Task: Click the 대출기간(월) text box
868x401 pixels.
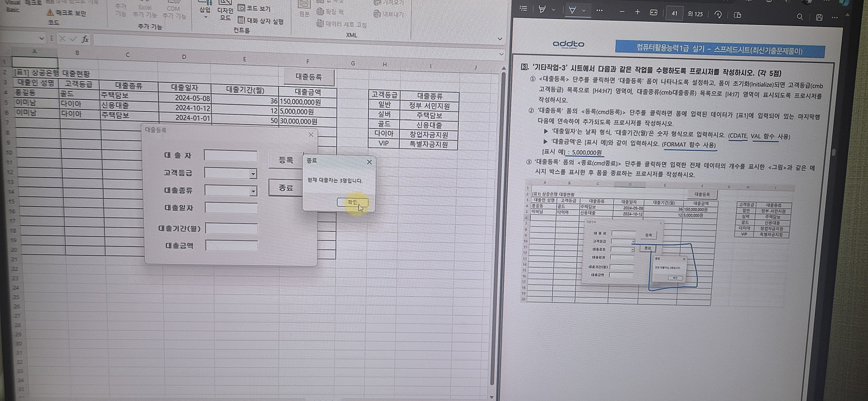Action: [x=232, y=228]
